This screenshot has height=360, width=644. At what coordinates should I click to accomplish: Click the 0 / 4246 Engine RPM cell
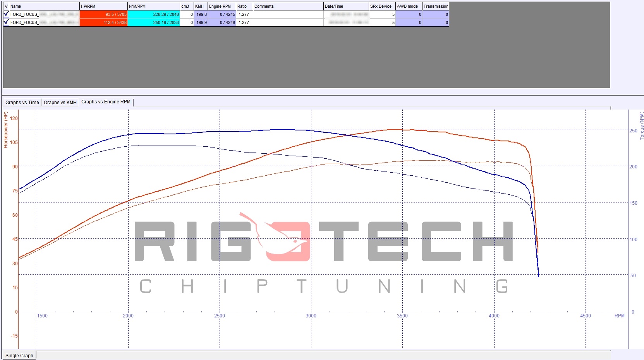(x=222, y=22)
